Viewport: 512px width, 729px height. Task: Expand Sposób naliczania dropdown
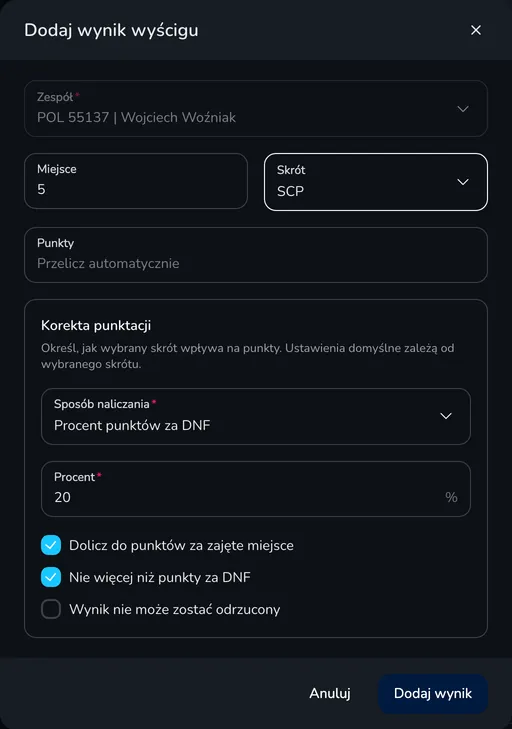pos(256,417)
